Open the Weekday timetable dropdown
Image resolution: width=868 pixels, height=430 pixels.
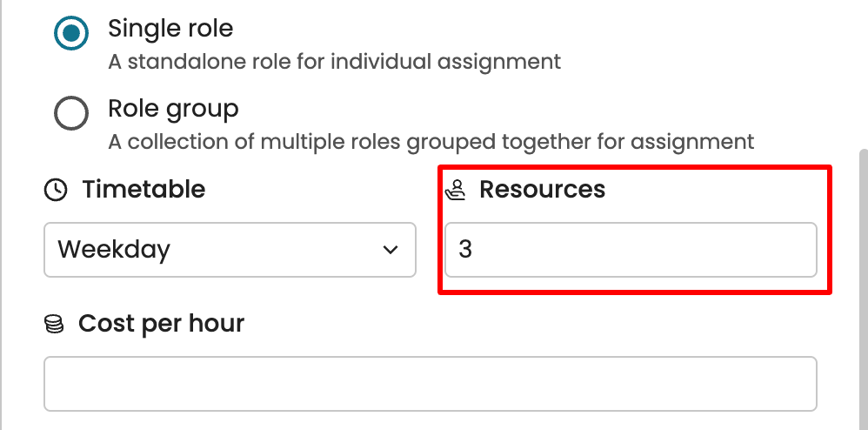[230, 250]
